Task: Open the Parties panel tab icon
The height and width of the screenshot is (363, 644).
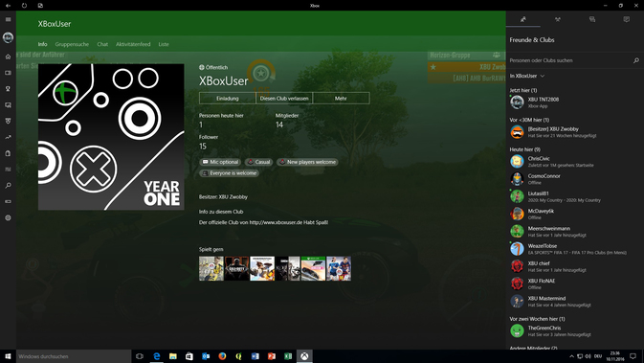Action: click(557, 19)
